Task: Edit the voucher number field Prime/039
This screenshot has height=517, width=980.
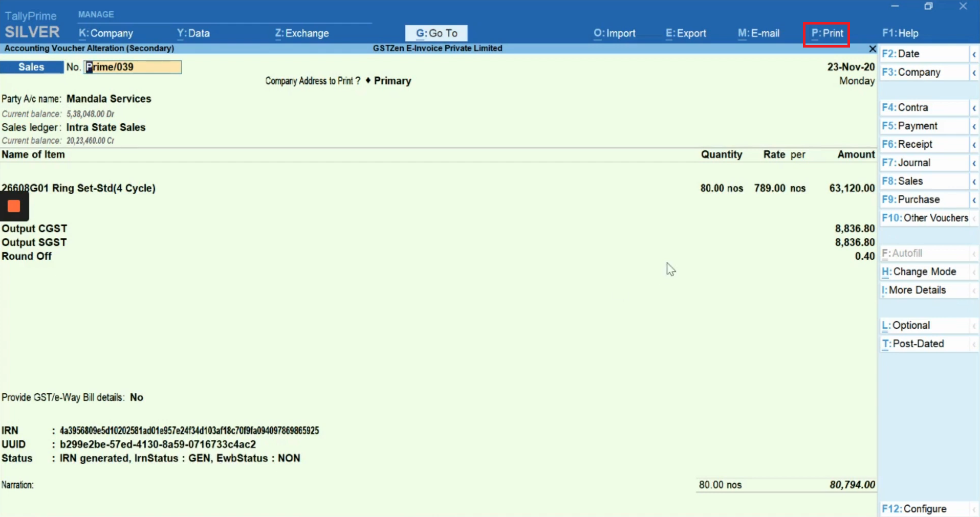Action: [x=132, y=66]
